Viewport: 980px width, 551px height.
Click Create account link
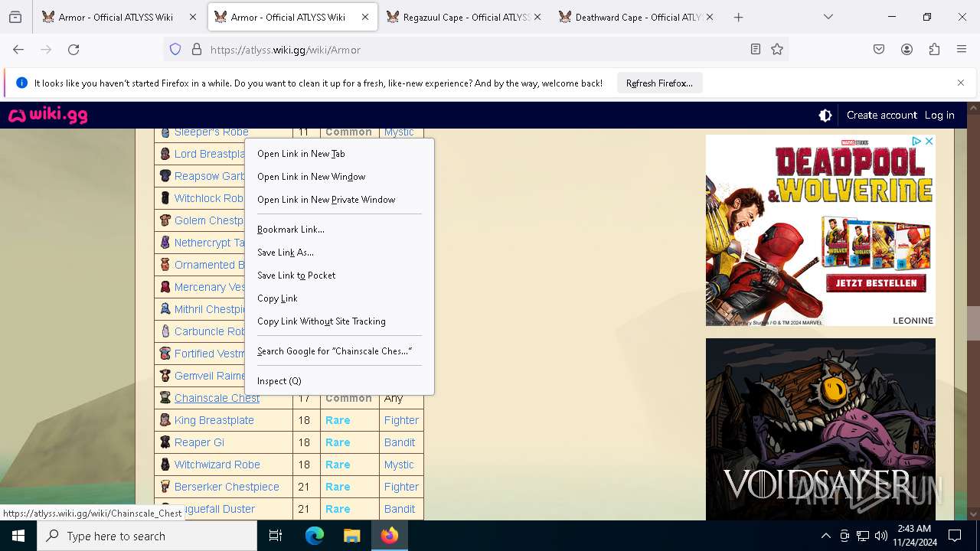(x=881, y=115)
